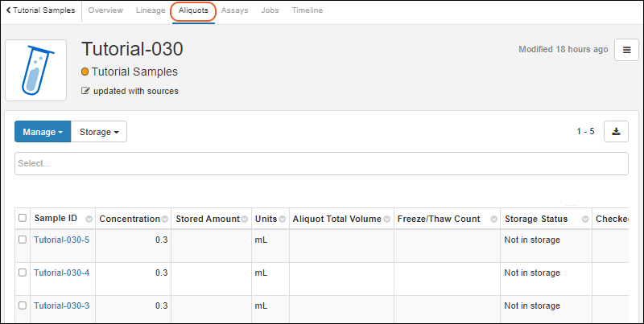Viewport: 644px width, 324px height.
Task: Go back to Tutorial Samples
Action: (40, 10)
